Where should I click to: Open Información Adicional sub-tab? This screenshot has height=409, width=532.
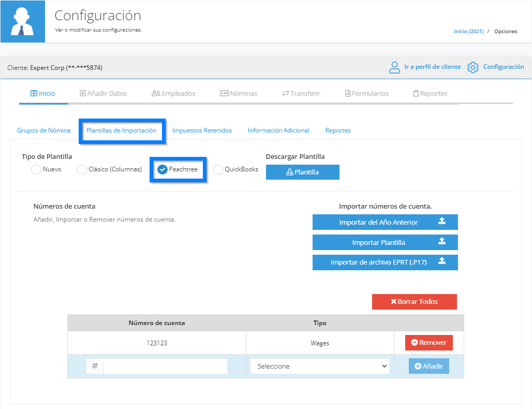point(278,130)
